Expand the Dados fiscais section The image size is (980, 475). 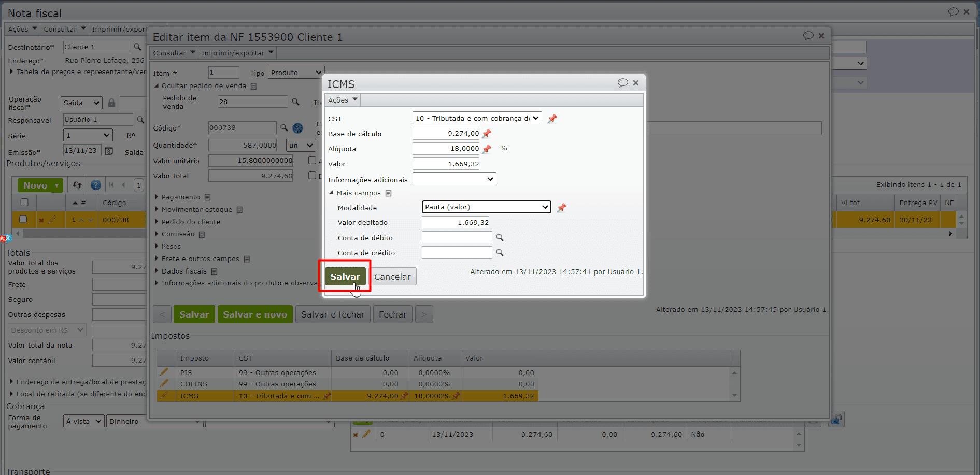click(184, 271)
